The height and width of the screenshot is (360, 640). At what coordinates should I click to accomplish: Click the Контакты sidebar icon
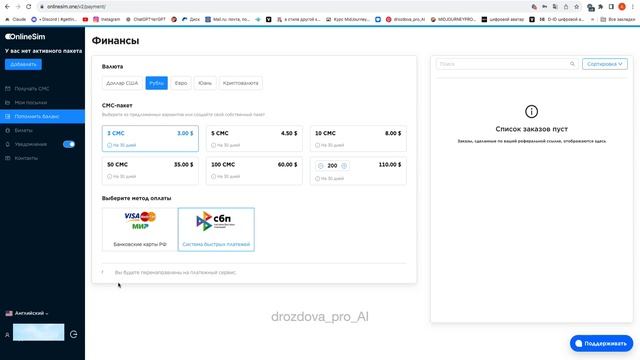[x=8, y=158]
